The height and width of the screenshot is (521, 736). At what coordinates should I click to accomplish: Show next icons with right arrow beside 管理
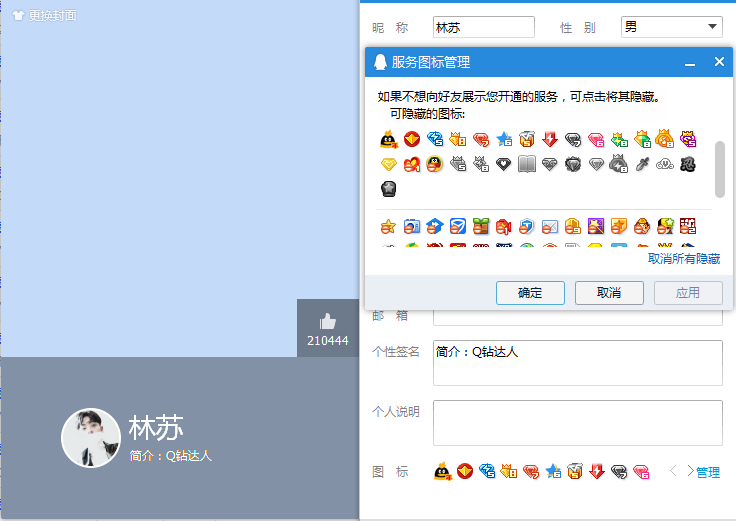(x=690, y=471)
